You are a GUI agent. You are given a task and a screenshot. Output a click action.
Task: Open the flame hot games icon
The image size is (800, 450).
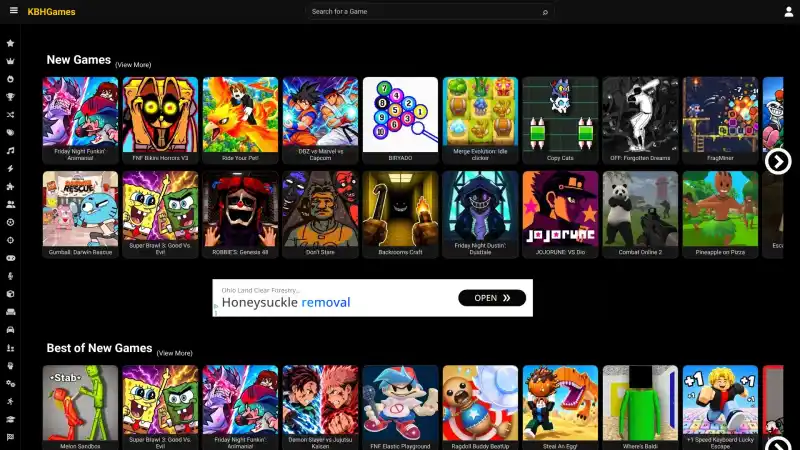tap(10, 79)
